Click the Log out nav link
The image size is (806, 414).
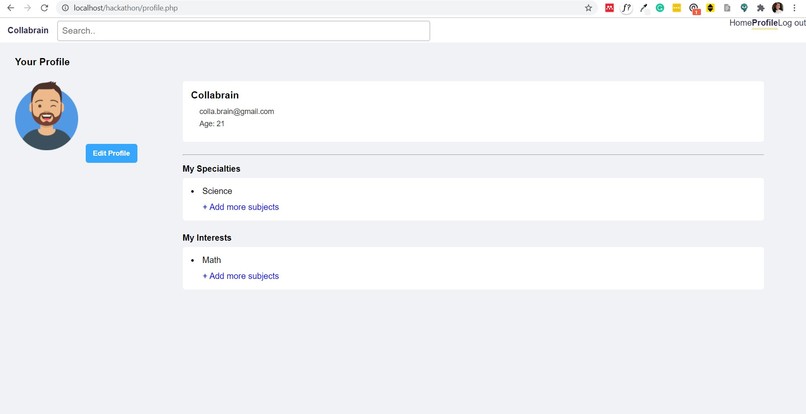point(792,23)
